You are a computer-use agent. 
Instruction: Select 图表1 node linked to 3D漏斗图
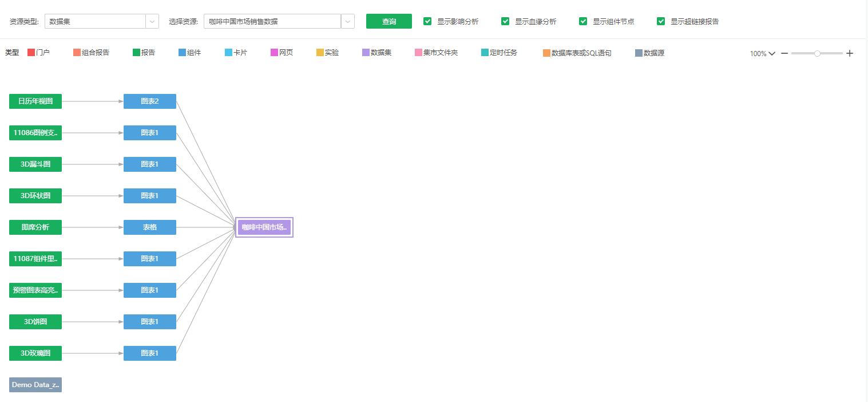pos(150,164)
